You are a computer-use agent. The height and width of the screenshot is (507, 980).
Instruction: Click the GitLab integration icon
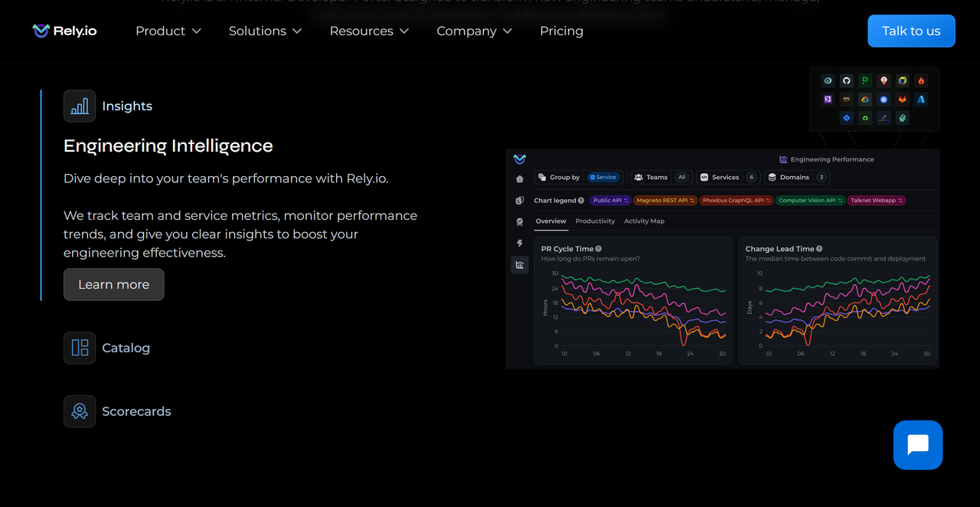click(903, 100)
